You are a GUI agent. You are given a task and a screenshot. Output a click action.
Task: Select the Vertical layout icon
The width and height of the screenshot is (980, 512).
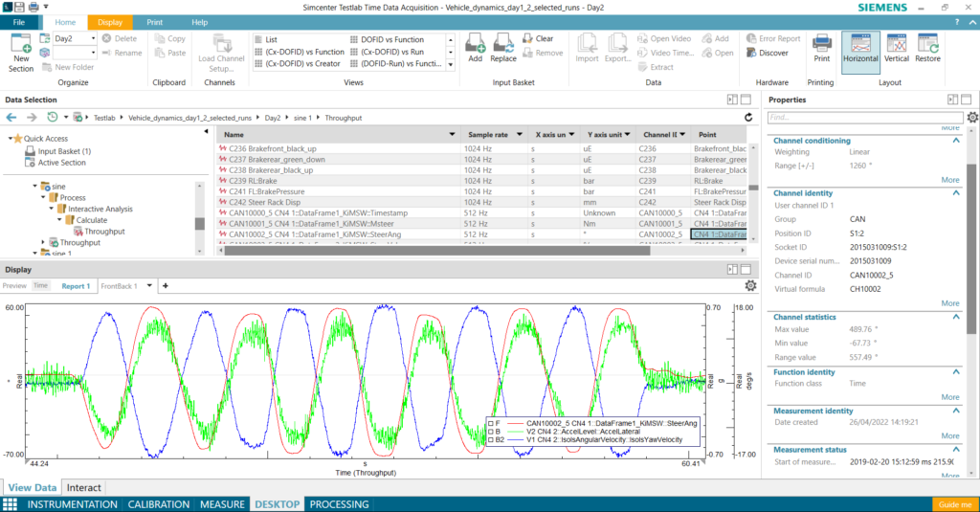tap(896, 44)
